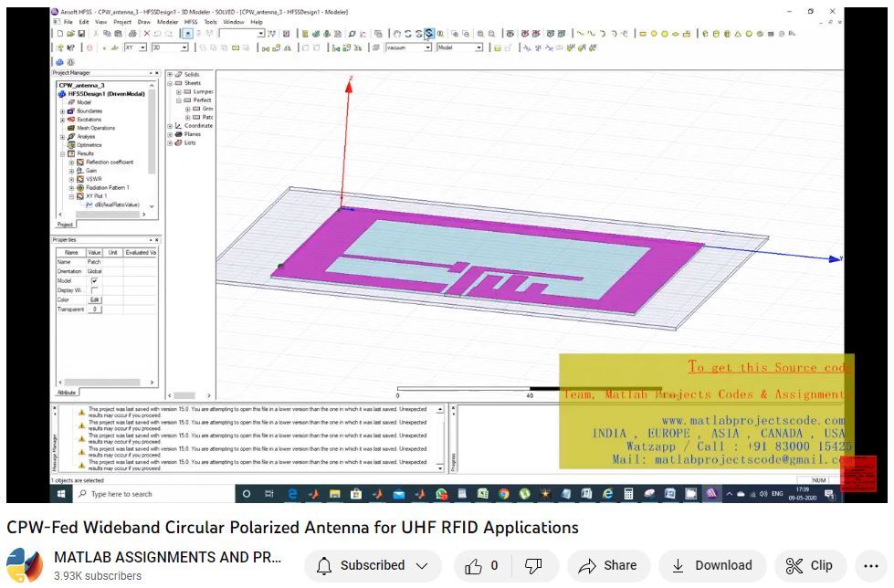This screenshot has height=588, width=894.
Task: Click the Transparent value field
Action: pyautogui.click(x=94, y=310)
